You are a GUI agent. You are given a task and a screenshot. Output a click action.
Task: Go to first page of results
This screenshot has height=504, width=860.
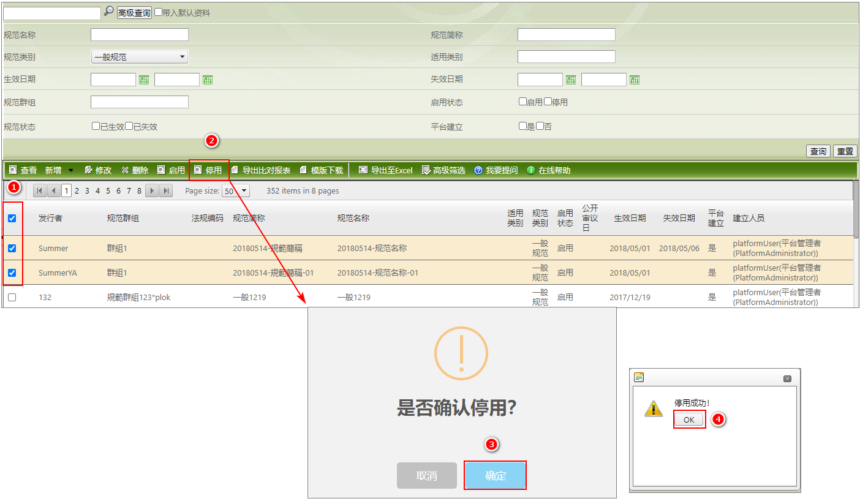(x=40, y=190)
